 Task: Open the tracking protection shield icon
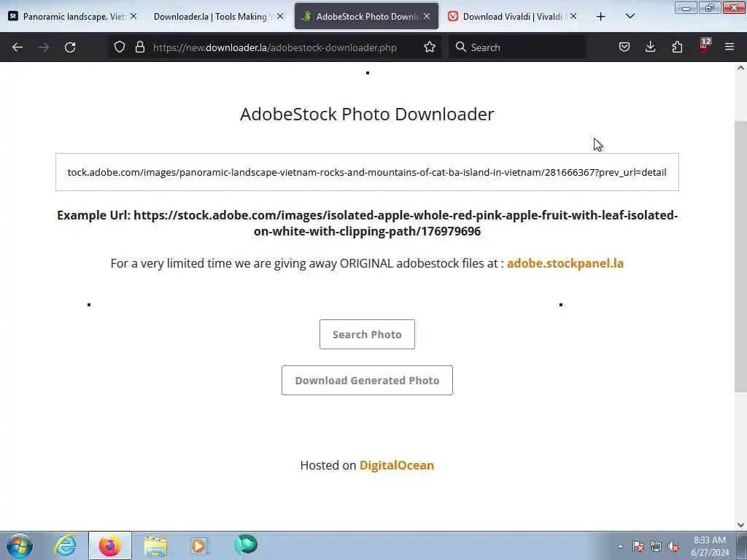coord(120,47)
